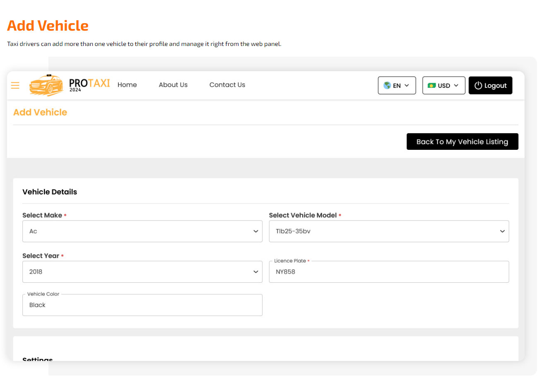Open the hamburger menu icon
544x392 pixels.
click(x=15, y=85)
